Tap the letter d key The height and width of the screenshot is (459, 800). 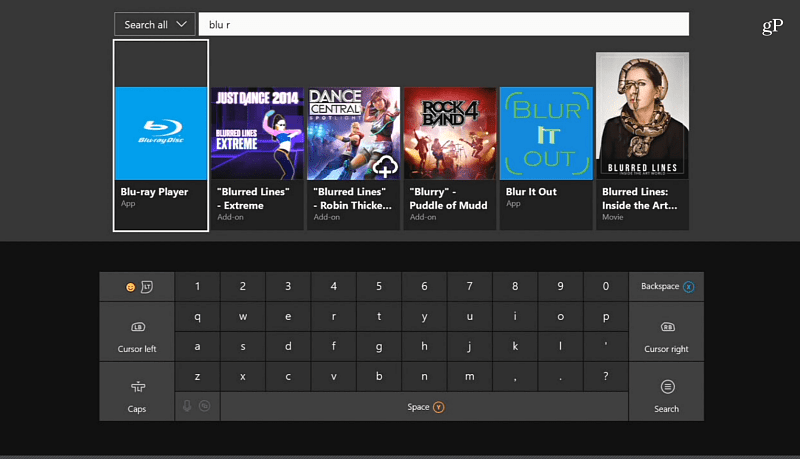pos(288,347)
